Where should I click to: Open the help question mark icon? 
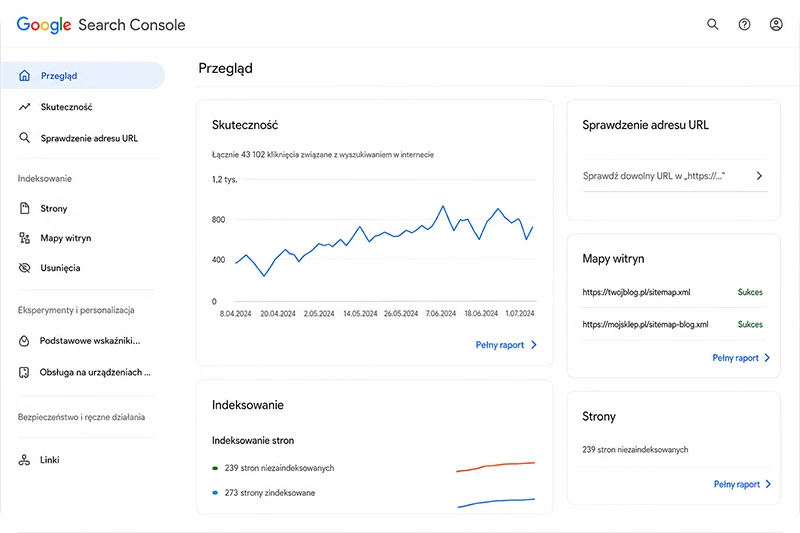click(x=744, y=24)
